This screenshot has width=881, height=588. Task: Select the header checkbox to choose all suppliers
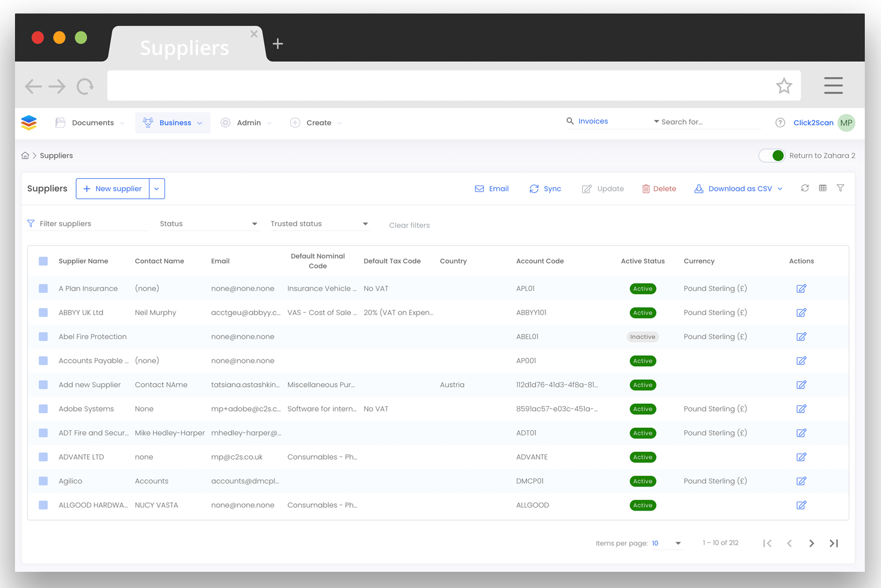pyautogui.click(x=43, y=261)
